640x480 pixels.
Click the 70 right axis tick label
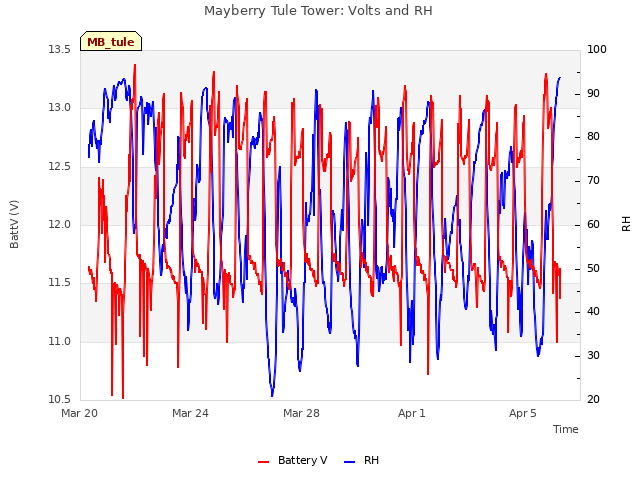click(593, 181)
